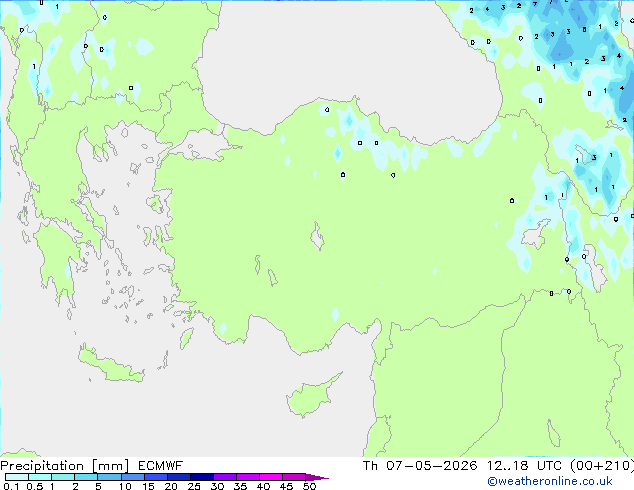
Task: Click the 45–50 mm legend color box
Action: click(x=294, y=477)
